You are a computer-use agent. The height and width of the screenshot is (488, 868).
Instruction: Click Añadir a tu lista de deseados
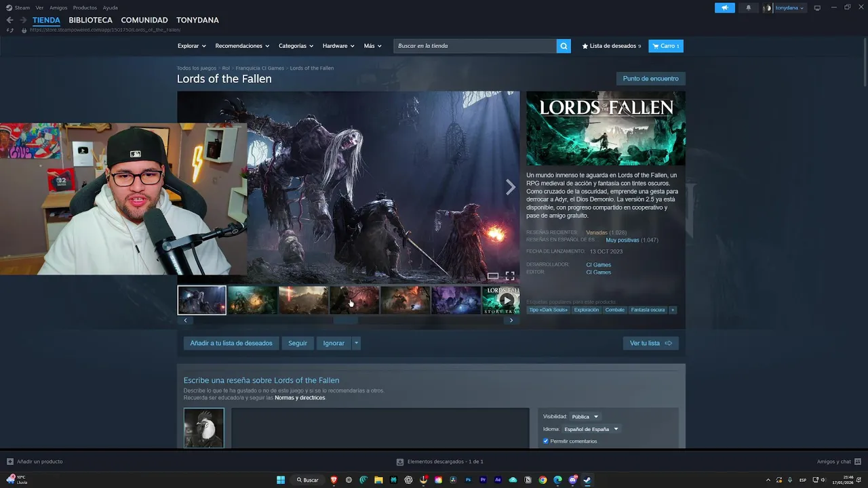[231, 343]
